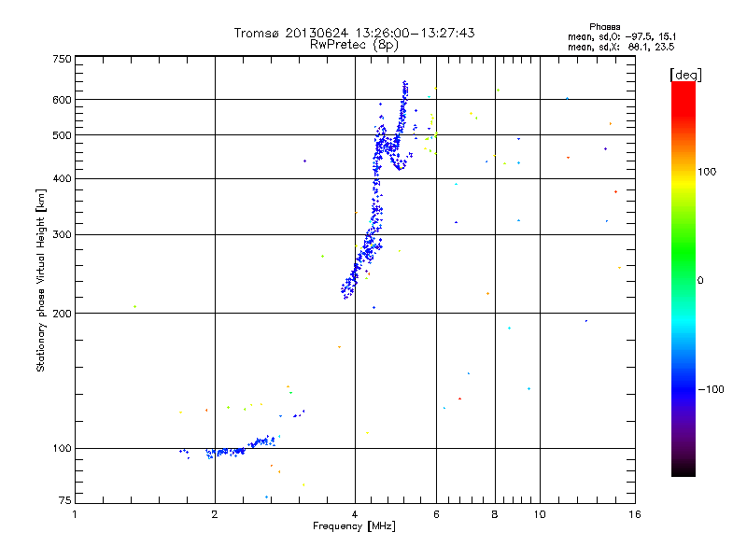This screenshot has height=560, width=747.
Task: Click the 'mean, sd,O: -97.5, 15.1' line
Action: 622,36
